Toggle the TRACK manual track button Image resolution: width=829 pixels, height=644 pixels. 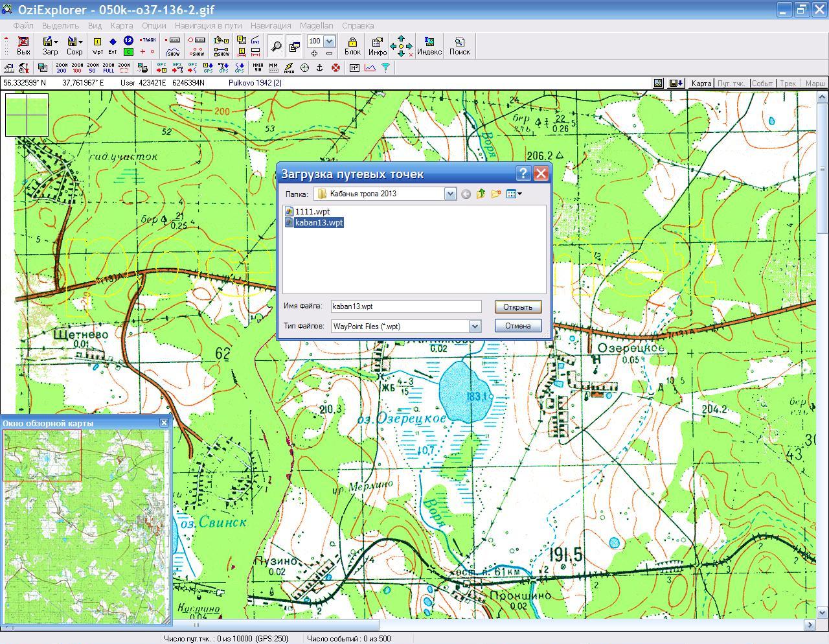148,40
